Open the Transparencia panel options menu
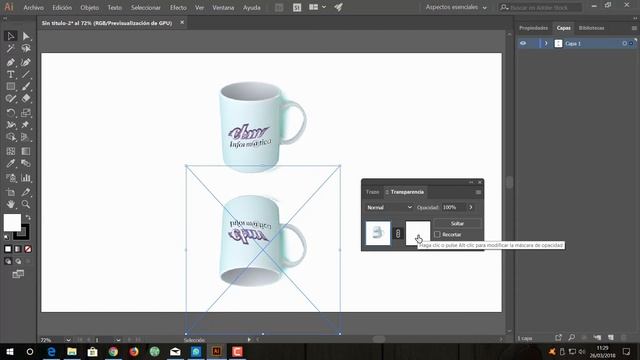The width and height of the screenshot is (640, 360). 478,192
